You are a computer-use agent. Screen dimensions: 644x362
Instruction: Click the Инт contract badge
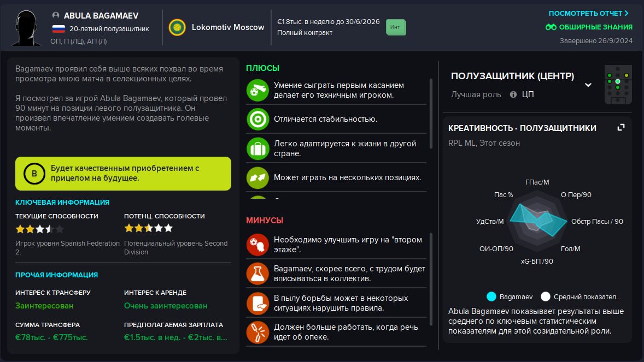[396, 27]
